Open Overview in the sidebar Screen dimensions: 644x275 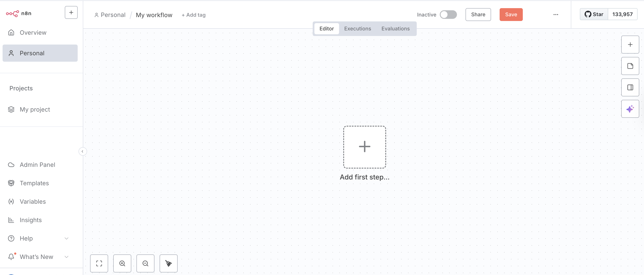40,32
